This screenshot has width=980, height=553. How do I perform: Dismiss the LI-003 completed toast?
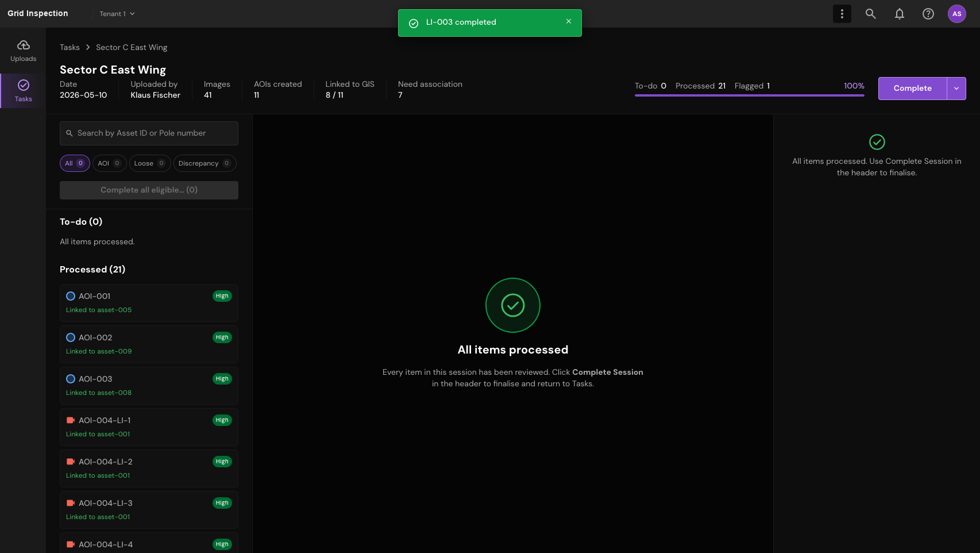pos(569,21)
